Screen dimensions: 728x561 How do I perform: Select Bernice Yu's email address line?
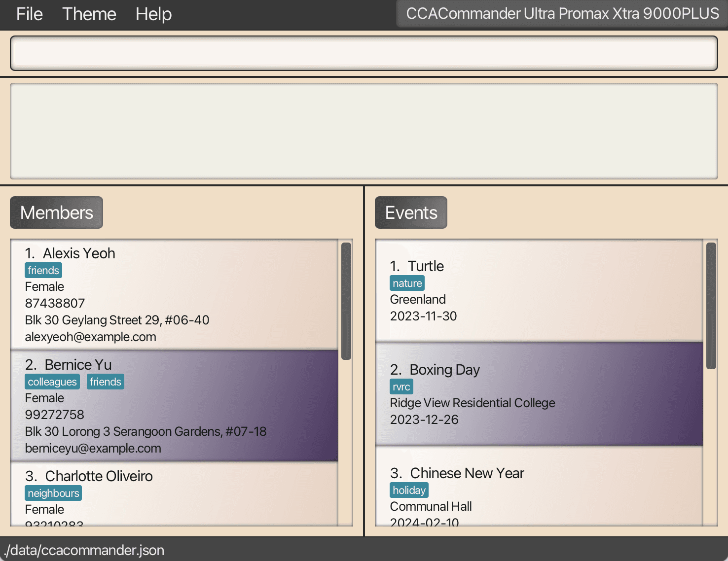(x=93, y=448)
